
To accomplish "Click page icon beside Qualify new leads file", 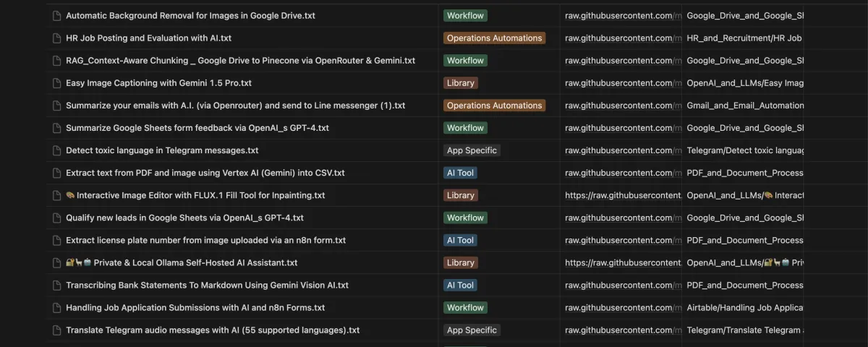I will click(x=56, y=218).
